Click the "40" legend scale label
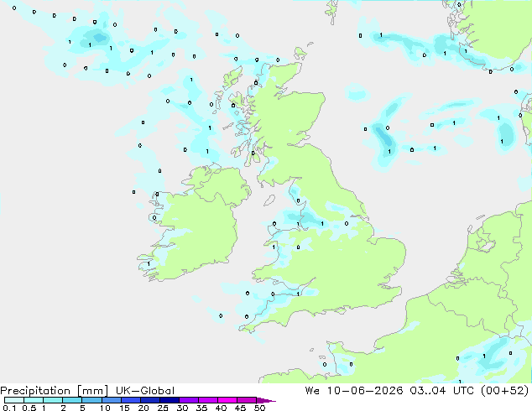Viewport: 532px width, 411px height. [221, 408]
